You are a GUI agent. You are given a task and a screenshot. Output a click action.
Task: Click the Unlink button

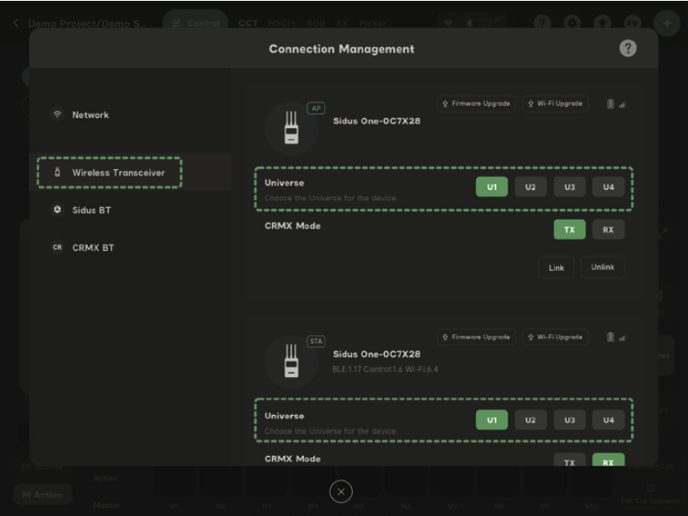pyautogui.click(x=602, y=267)
